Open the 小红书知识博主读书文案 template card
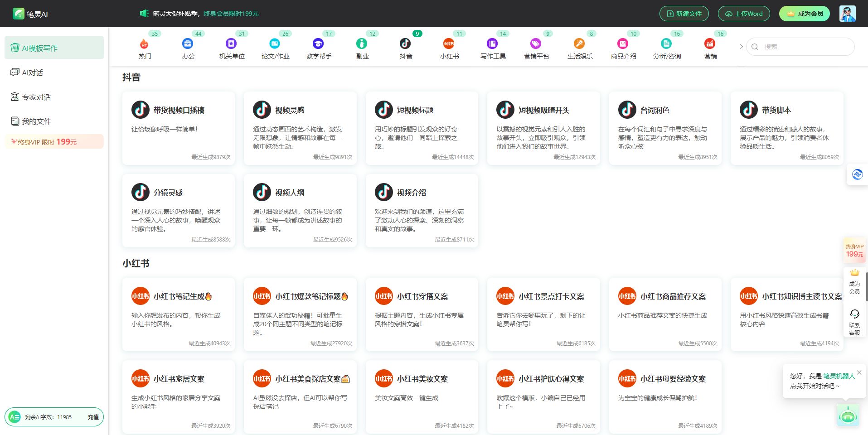The width and height of the screenshot is (868, 435). (x=787, y=314)
